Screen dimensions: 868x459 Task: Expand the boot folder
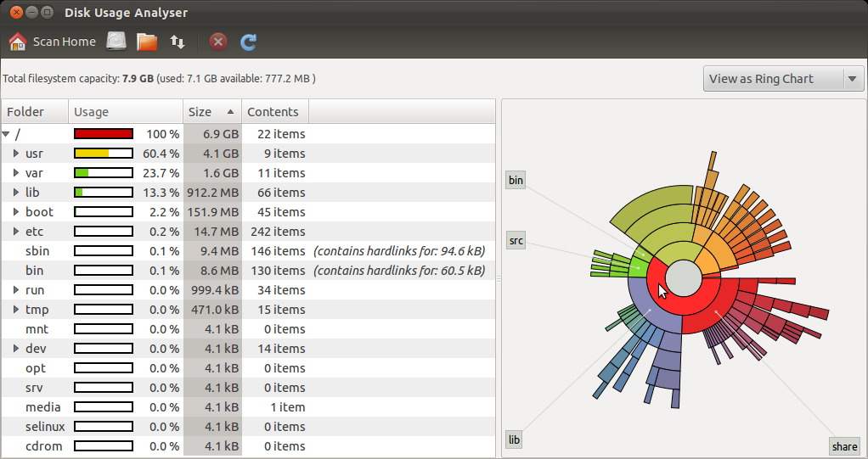tap(16, 212)
